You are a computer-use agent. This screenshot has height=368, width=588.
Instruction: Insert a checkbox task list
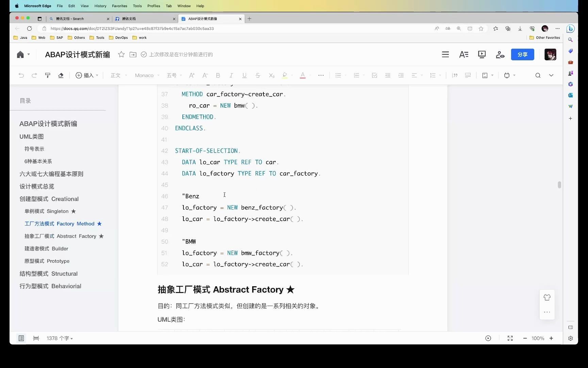point(375,75)
